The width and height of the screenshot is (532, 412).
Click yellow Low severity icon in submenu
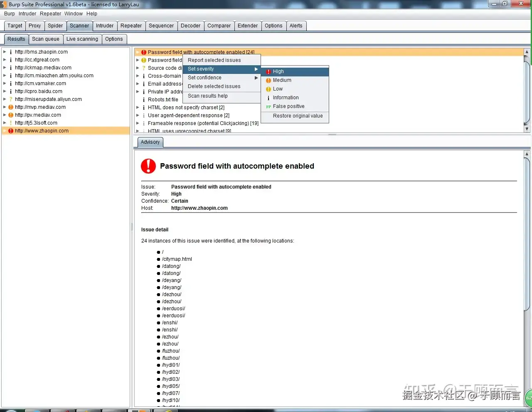(268, 89)
